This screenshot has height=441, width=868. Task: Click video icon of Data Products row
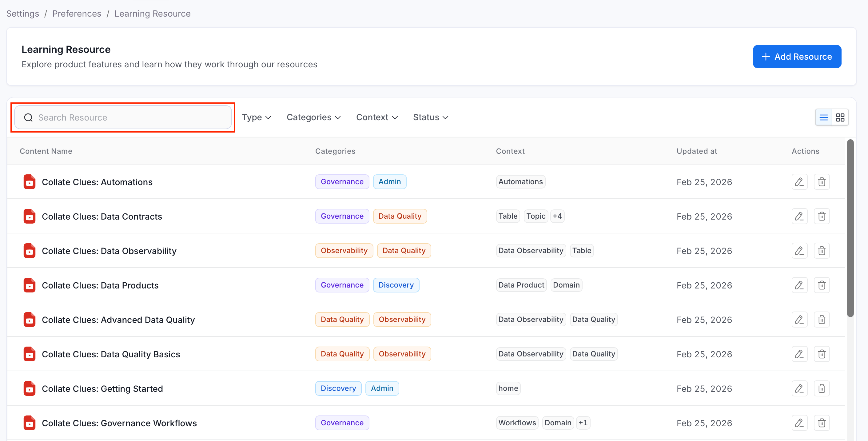tap(29, 285)
